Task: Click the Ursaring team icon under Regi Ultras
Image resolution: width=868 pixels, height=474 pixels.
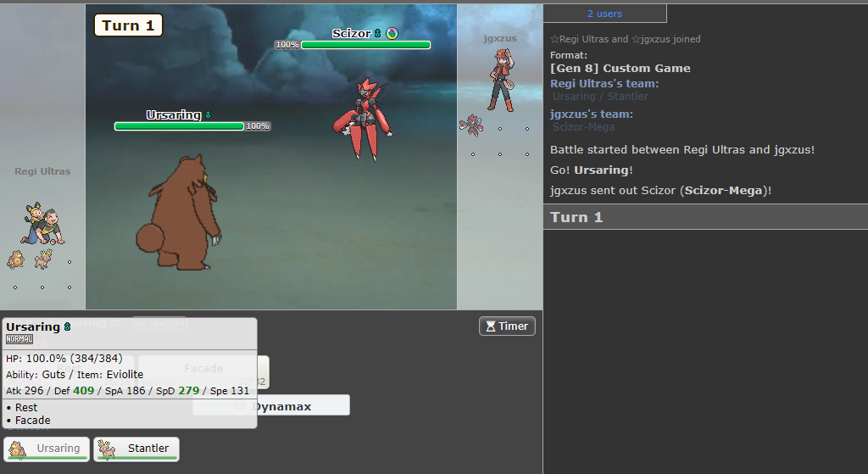Action: pyautogui.click(x=15, y=259)
